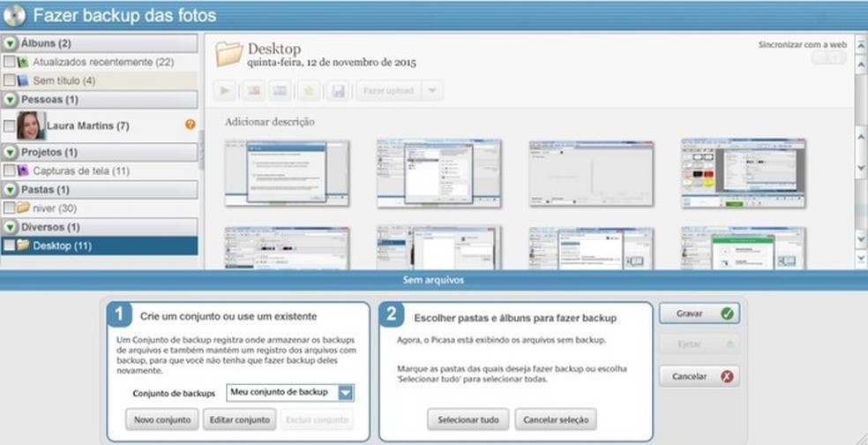Viewport: 868px width, 445px height.
Task: Select the Atualizados recentemente (22) row
Action: (x=100, y=62)
